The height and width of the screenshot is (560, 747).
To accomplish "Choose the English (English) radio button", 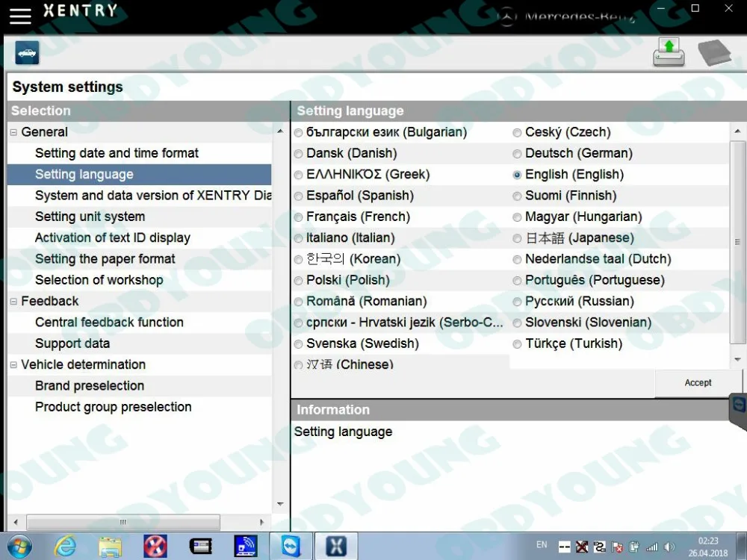I will pyautogui.click(x=517, y=175).
